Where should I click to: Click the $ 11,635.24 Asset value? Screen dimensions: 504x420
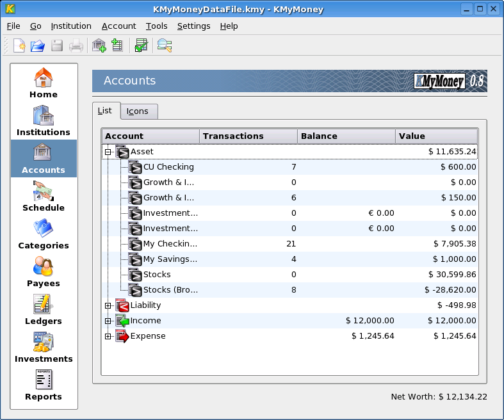click(x=452, y=152)
